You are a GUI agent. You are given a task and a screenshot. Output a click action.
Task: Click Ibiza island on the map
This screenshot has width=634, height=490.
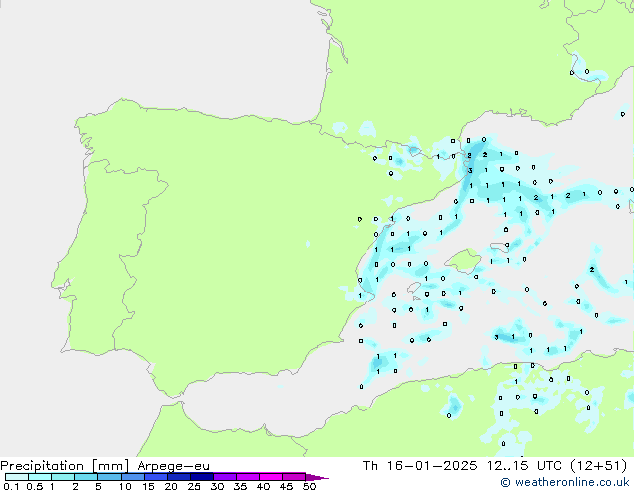[414, 287]
